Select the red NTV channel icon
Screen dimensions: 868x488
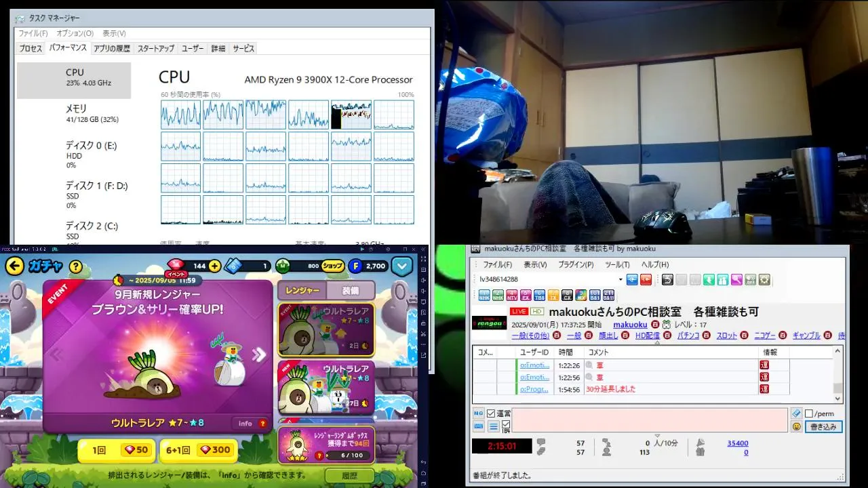512,296
